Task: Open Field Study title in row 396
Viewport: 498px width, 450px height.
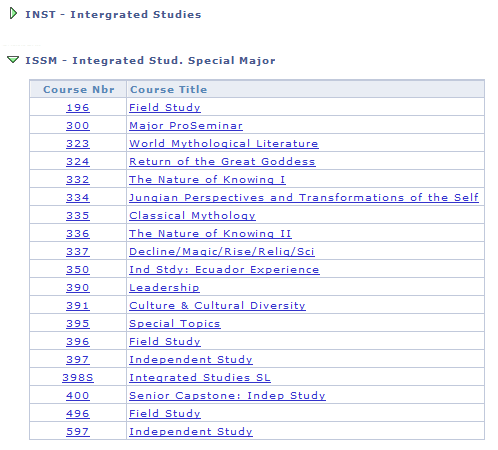Action: click(165, 342)
